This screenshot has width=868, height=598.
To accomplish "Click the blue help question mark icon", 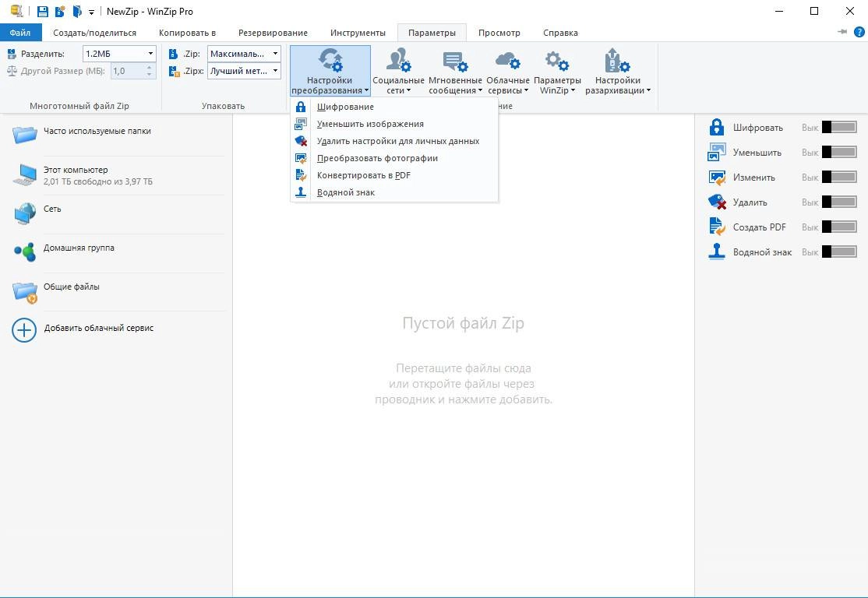I will coord(859,32).
